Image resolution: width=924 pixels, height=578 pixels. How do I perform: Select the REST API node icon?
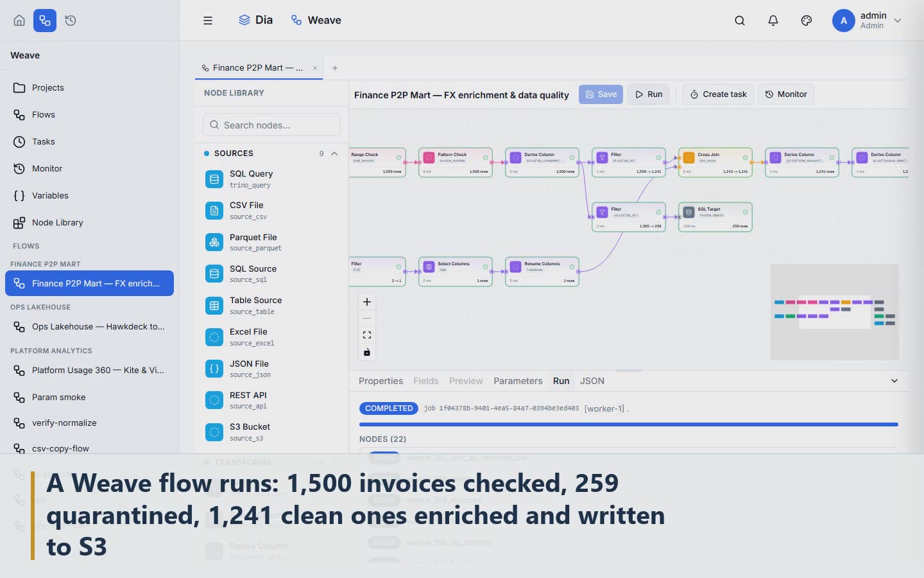click(x=214, y=400)
